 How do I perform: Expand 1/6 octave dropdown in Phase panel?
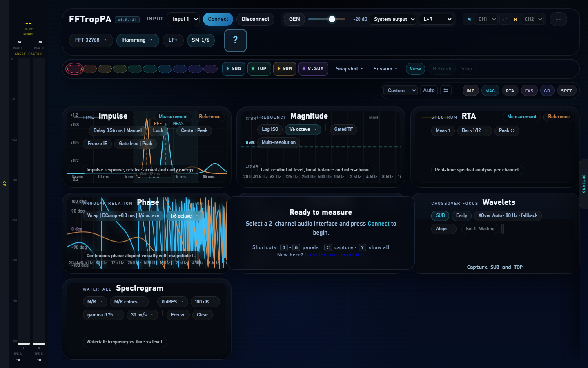(184, 216)
